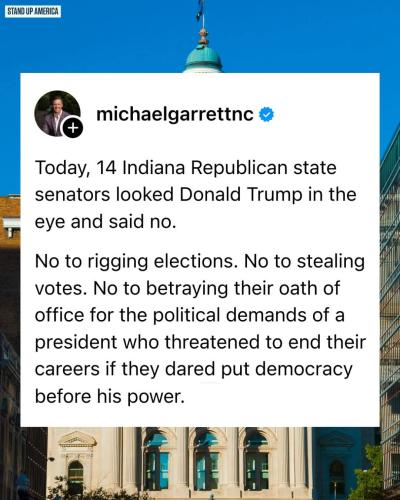400x500 pixels.
Task: Click the Stand Up America logo badge
Action: coord(33,11)
